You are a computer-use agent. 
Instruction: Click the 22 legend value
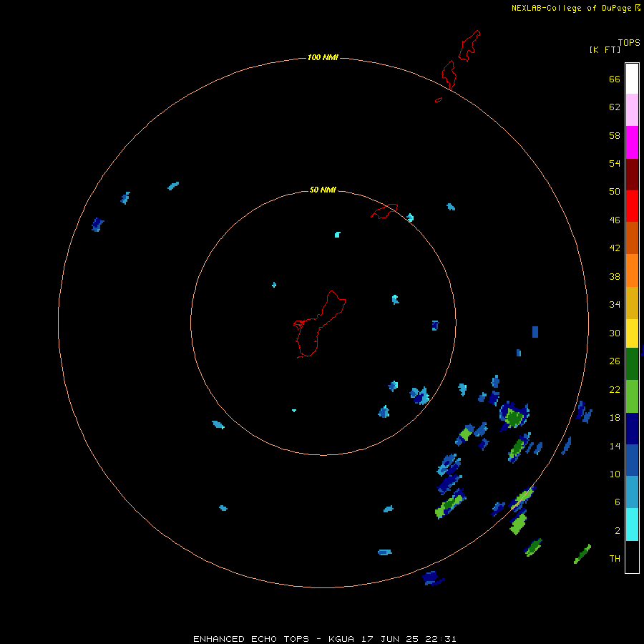click(615, 390)
